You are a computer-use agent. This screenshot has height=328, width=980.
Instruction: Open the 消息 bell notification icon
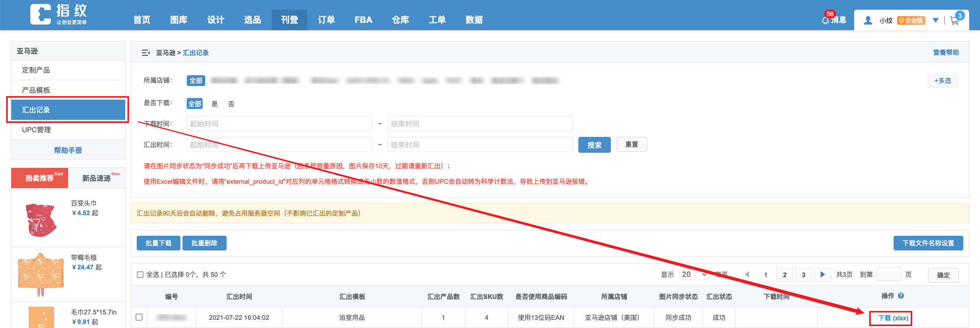click(x=825, y=20)
